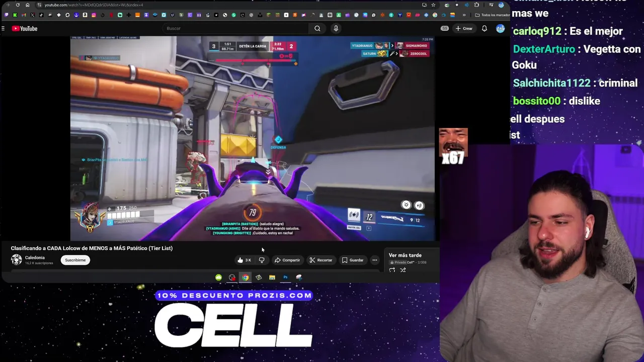Open YouTube account avatar menu
644x362 pixels.
[x=500, y=29]
